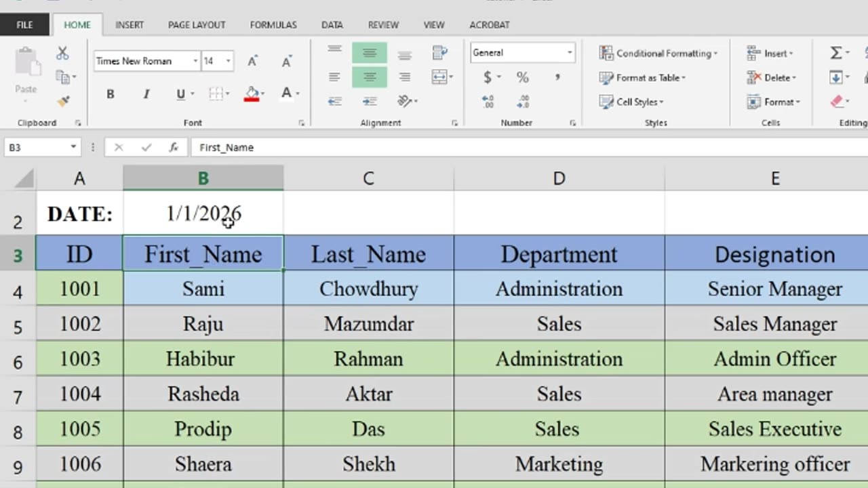This screenshot has width=868, height=488.
Task: Open the Borders dropdown arrow
Action: (227, 94)
